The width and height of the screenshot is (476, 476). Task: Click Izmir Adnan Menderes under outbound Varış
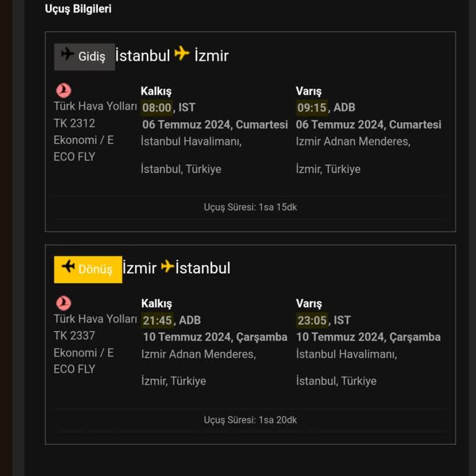353,141
